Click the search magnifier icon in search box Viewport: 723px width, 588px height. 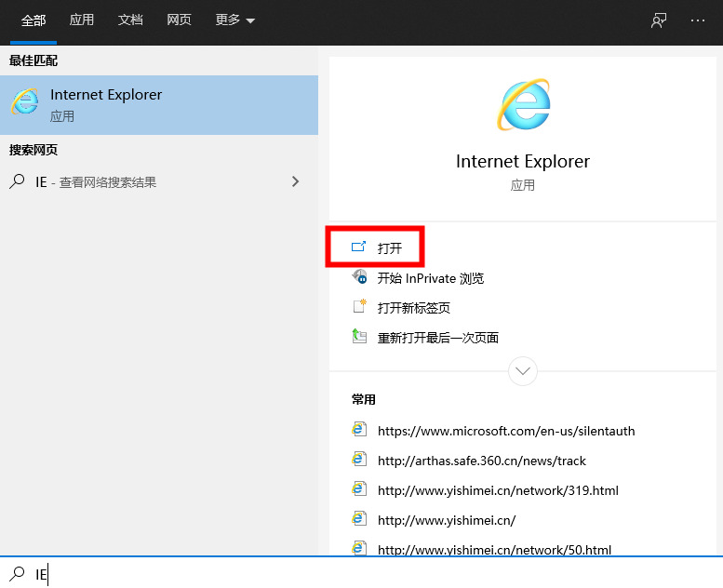(17, 574)
